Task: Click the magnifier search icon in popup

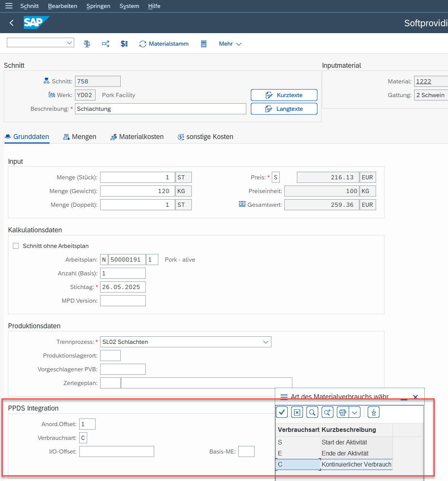Action: click(x=312, y=412)
